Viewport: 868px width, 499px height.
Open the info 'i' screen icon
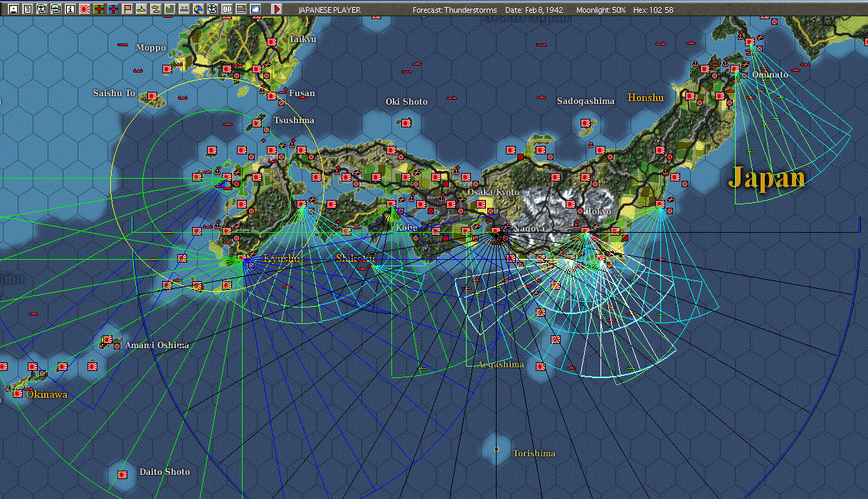pyautogui.click(x=70, y=9)
